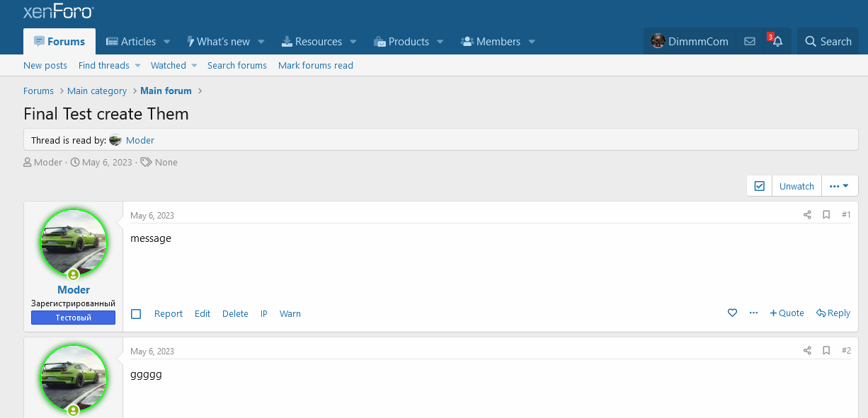Screen dimensions: 868x418
Task: Like post #1 with heart icon
Action: 733,313
